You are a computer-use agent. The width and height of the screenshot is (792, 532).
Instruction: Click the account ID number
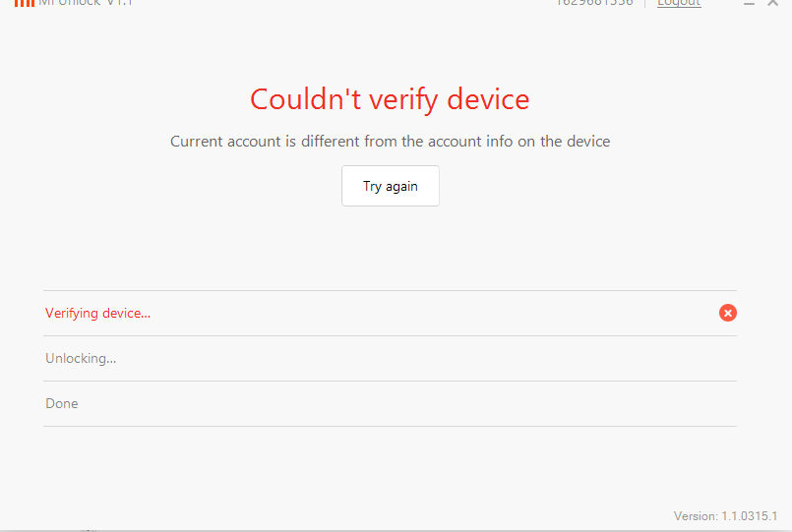[594, 3]
